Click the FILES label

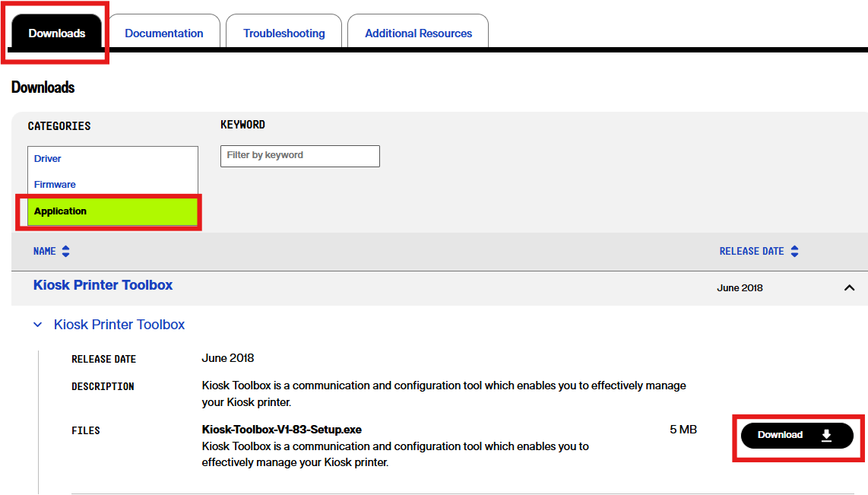click(86, 431)
